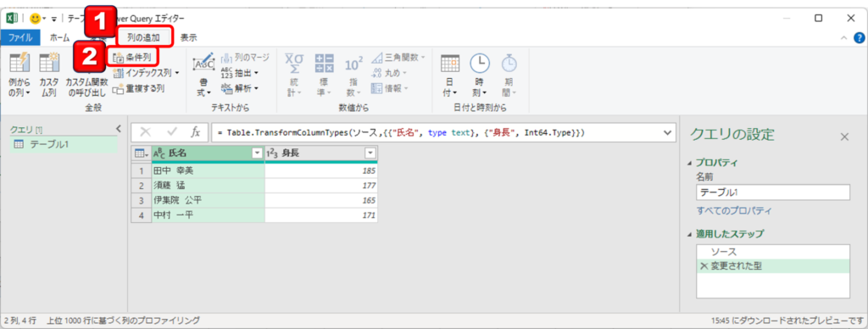This screenshot has width=868, height=329.
Task: Open the 氏名 column filter dropdown
Action: [x=257, y=154]
